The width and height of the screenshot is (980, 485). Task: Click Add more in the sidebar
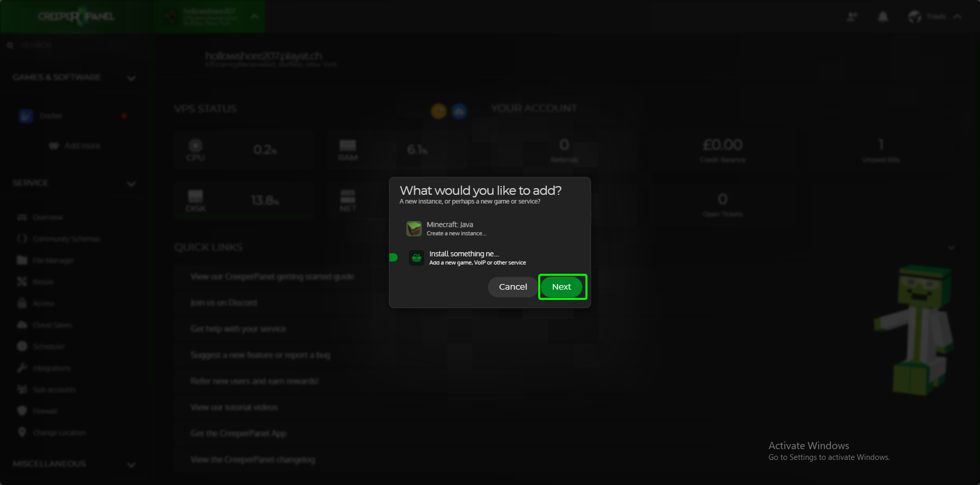(75, 146)
